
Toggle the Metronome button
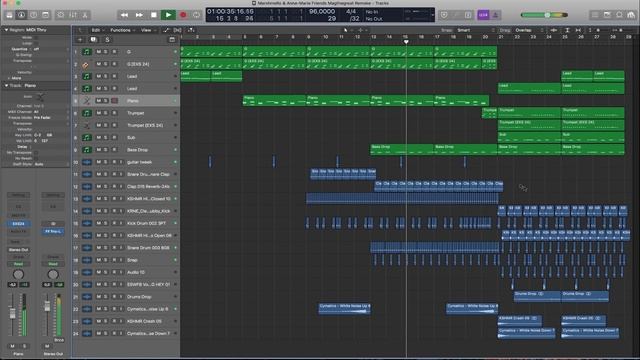click(495, 15)
